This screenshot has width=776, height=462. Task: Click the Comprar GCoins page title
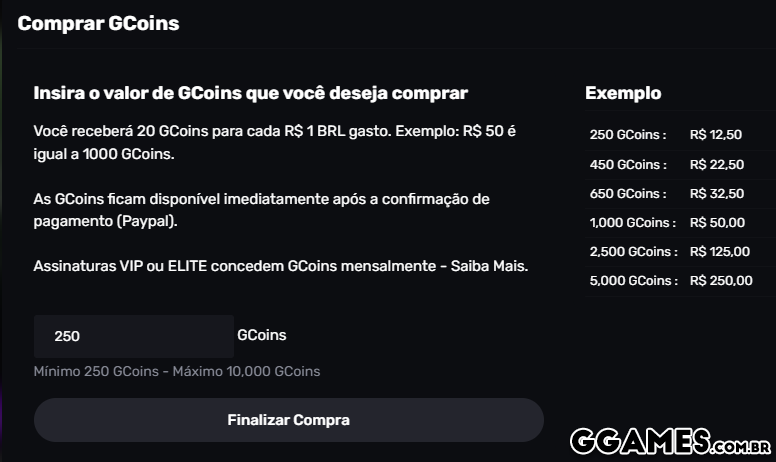pos(98,23)
